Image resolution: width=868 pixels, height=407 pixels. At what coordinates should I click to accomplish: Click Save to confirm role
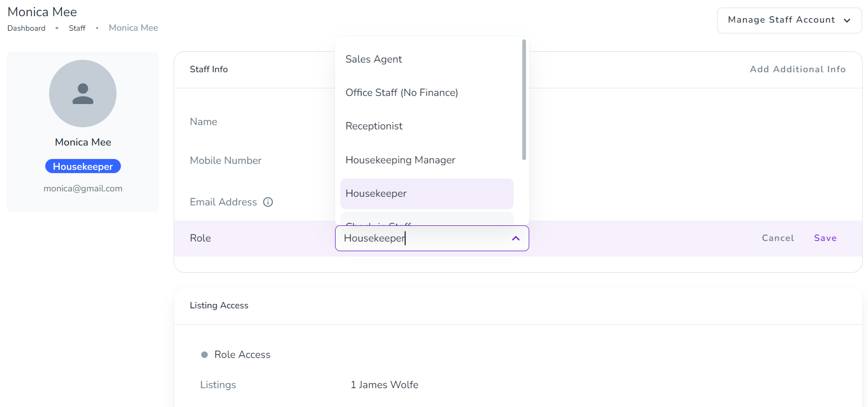(825, 238)
